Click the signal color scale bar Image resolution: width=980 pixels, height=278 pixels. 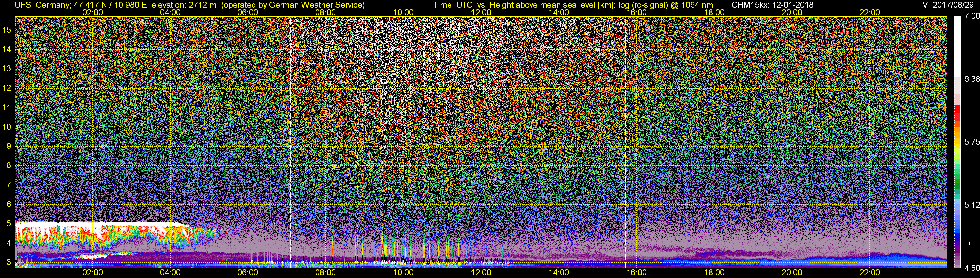tap(957, 142)
